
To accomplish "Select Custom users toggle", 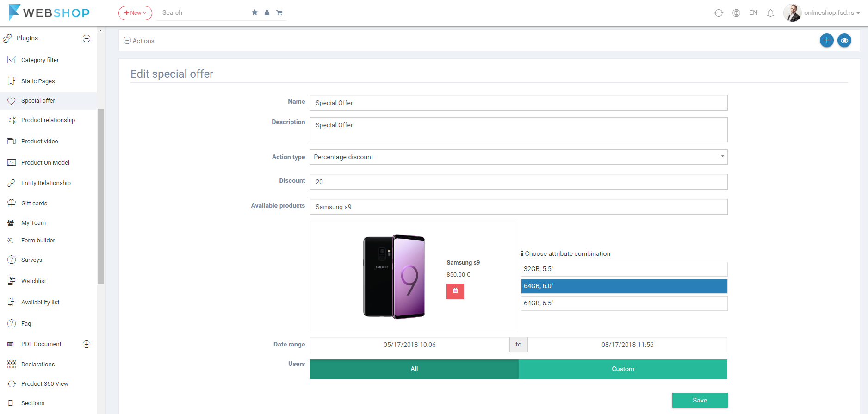I will click(623, 369).
